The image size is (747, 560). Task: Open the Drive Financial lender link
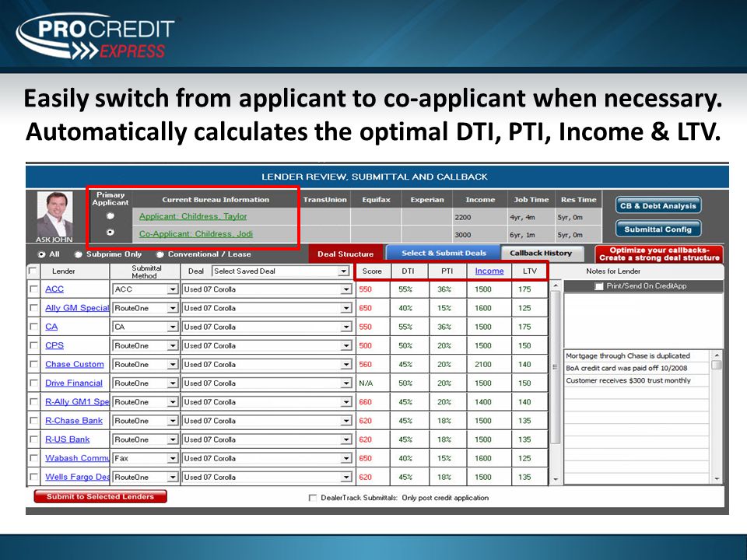click(74, 383)
